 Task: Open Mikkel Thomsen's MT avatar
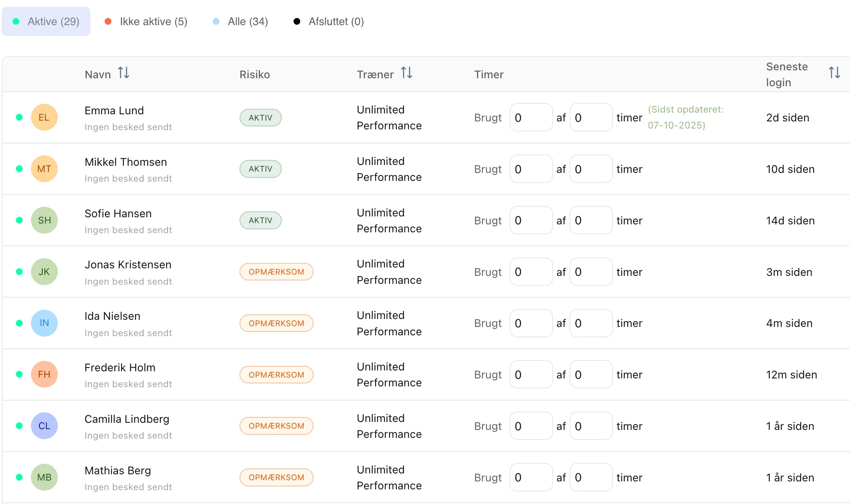[44, 169]
